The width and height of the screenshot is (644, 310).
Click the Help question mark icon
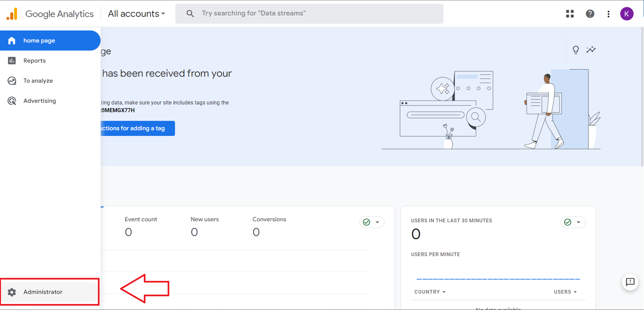[x=590, y=14]
